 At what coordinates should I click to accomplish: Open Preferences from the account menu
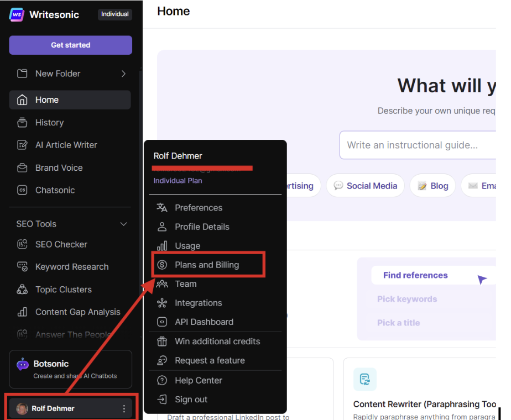click(215, 207)
